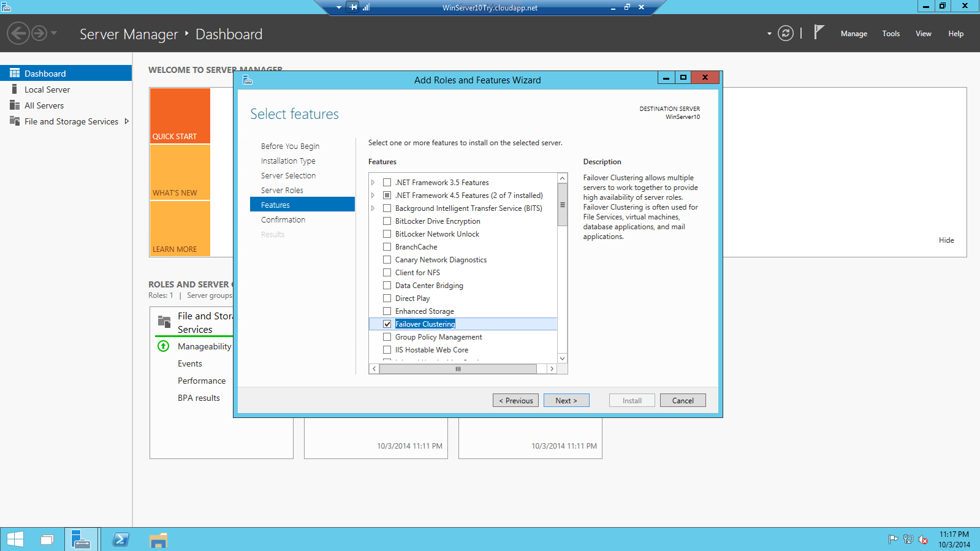The width and height of the screenshot is (980, 551).
Task: Click the Server Manager back arrow
Action: click(18, 33)
